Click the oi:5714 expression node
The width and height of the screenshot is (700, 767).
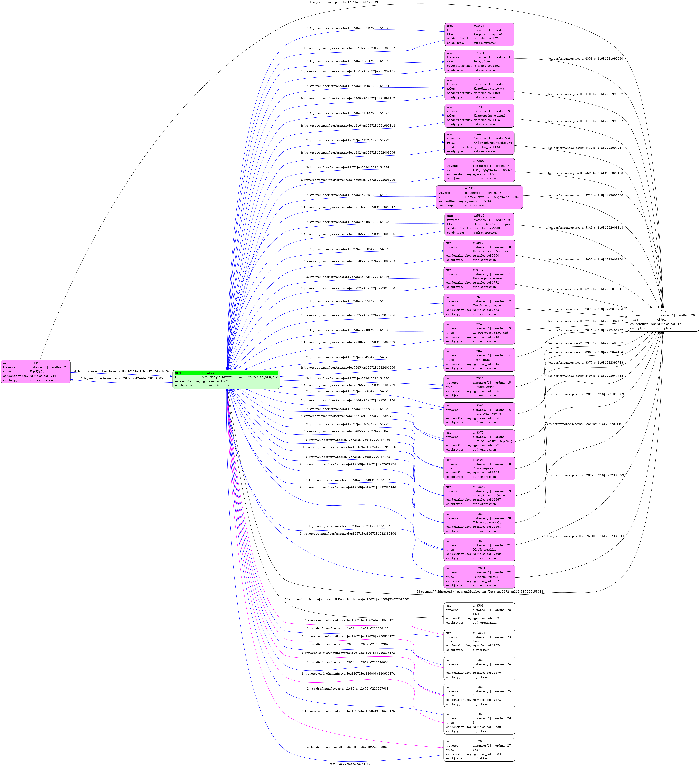point(479,197)
